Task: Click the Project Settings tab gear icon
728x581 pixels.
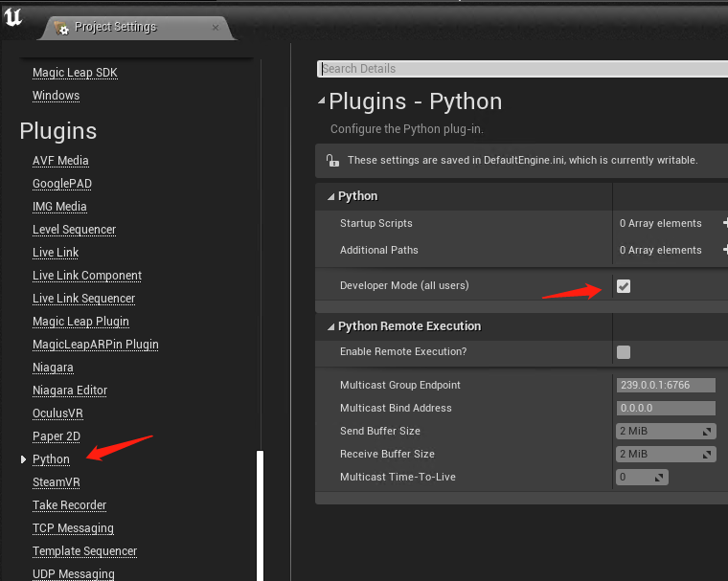Action: point(61,28)
